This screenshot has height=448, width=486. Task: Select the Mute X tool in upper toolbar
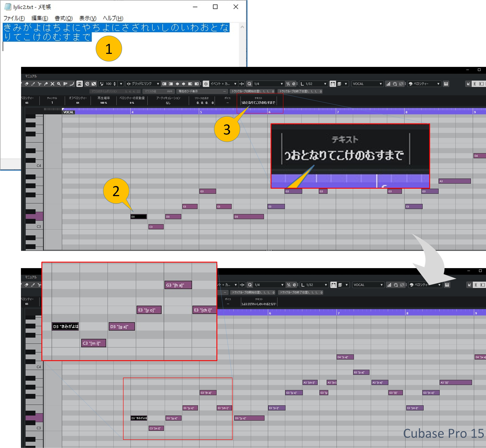[x=52, y=84]
